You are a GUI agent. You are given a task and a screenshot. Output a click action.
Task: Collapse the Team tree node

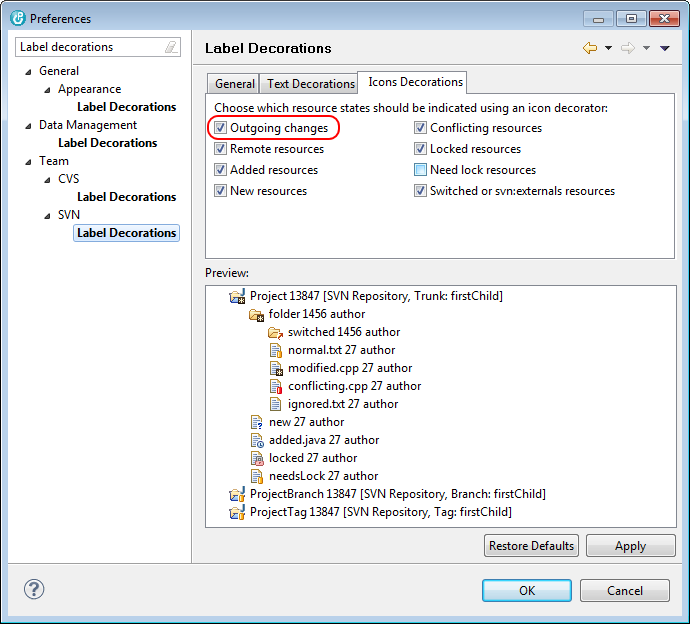29,162
